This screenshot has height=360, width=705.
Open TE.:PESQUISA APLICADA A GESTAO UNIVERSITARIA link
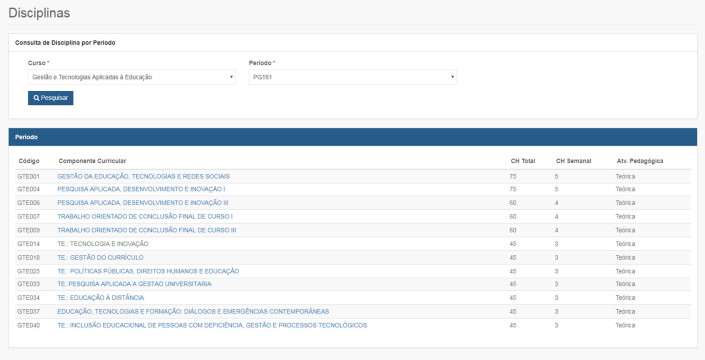(134, 284)
